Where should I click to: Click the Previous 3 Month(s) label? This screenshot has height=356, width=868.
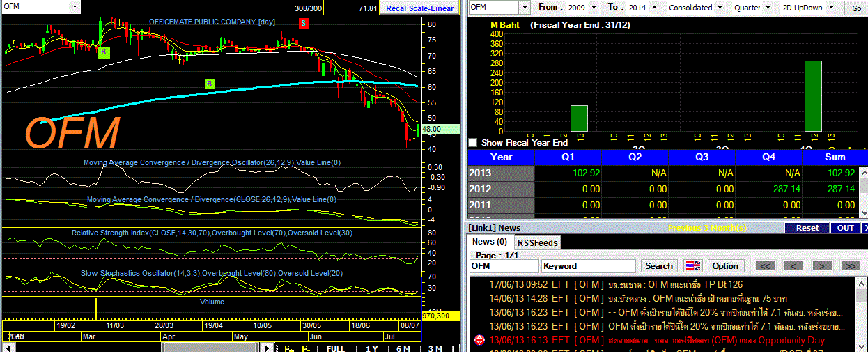706,228
